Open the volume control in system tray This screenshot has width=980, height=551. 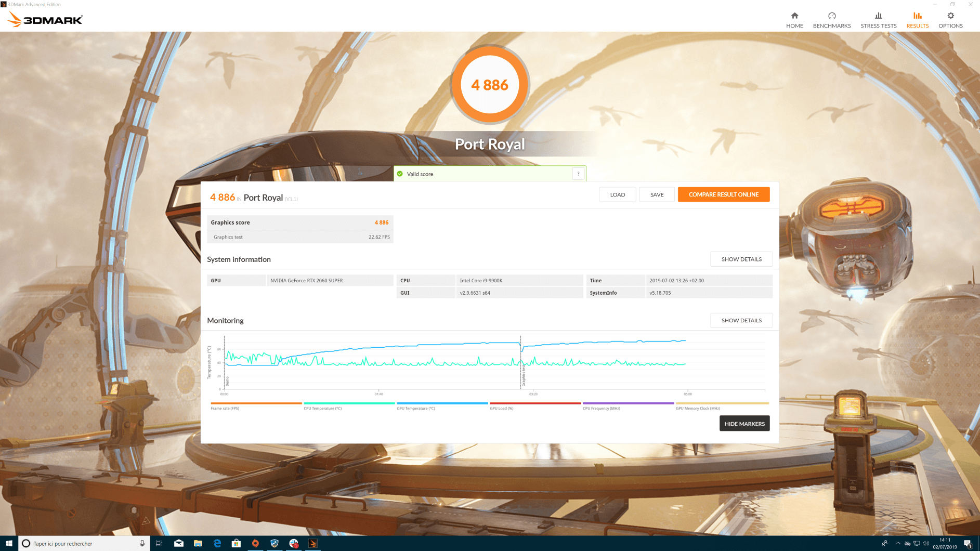(x=926, y=543)
